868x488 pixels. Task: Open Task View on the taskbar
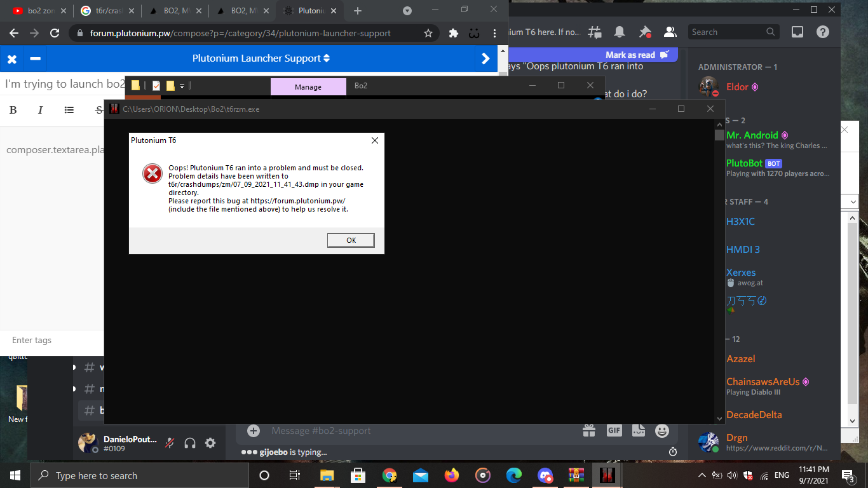(x=295, y=475)
